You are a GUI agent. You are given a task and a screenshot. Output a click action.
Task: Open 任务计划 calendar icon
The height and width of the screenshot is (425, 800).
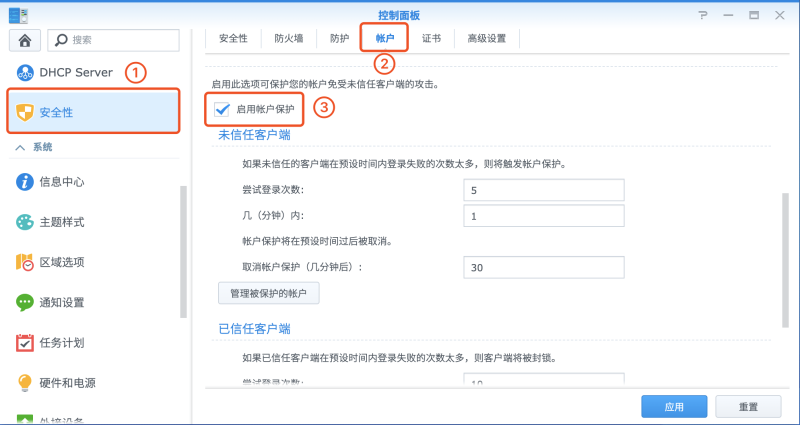click(x=25, y=343)
